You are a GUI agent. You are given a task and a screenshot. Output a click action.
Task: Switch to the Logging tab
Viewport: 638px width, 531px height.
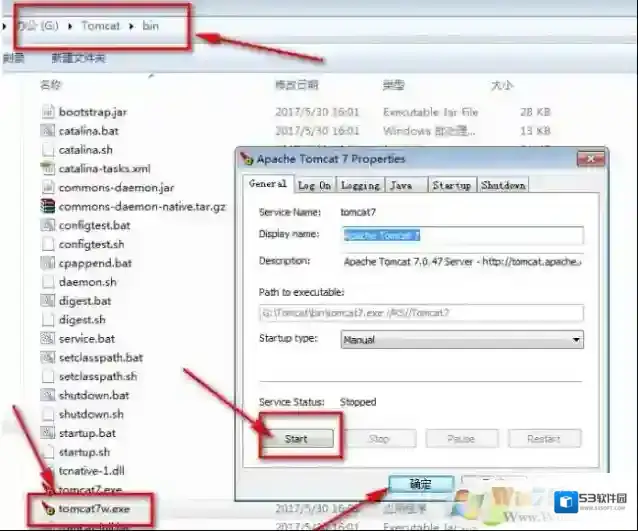coord(360,185)
